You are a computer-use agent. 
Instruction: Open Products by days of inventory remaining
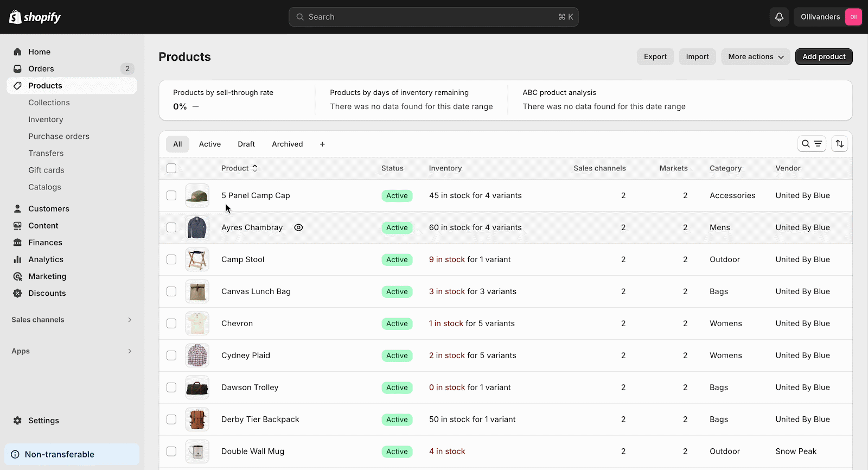pos(399,93)
